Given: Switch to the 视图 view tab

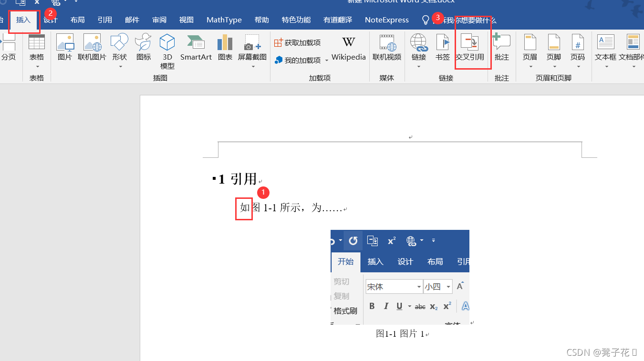Looking at the screenshot, I should coord(187,20).
